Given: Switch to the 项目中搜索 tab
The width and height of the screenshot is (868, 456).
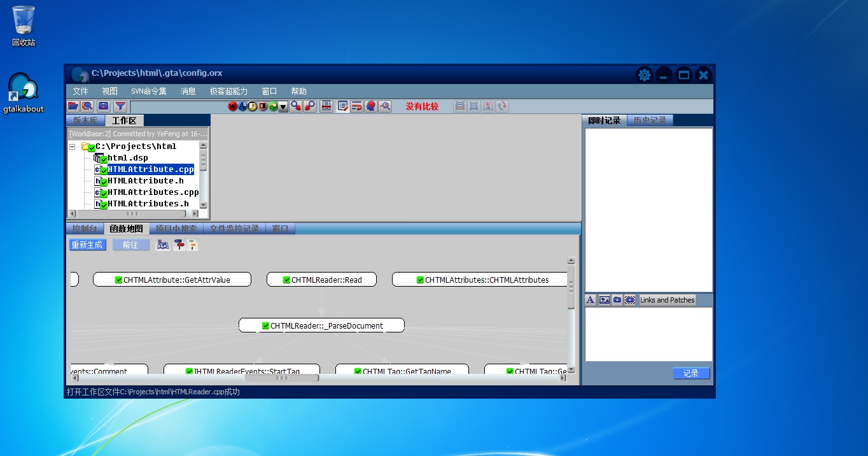Looking at the screenshot, I should tap(176, 229).
